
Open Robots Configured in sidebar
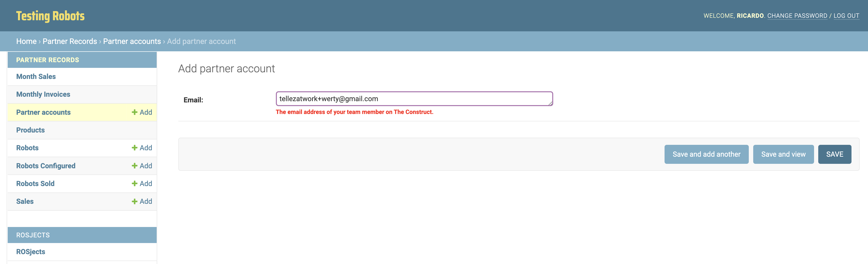tap(46, 166)
